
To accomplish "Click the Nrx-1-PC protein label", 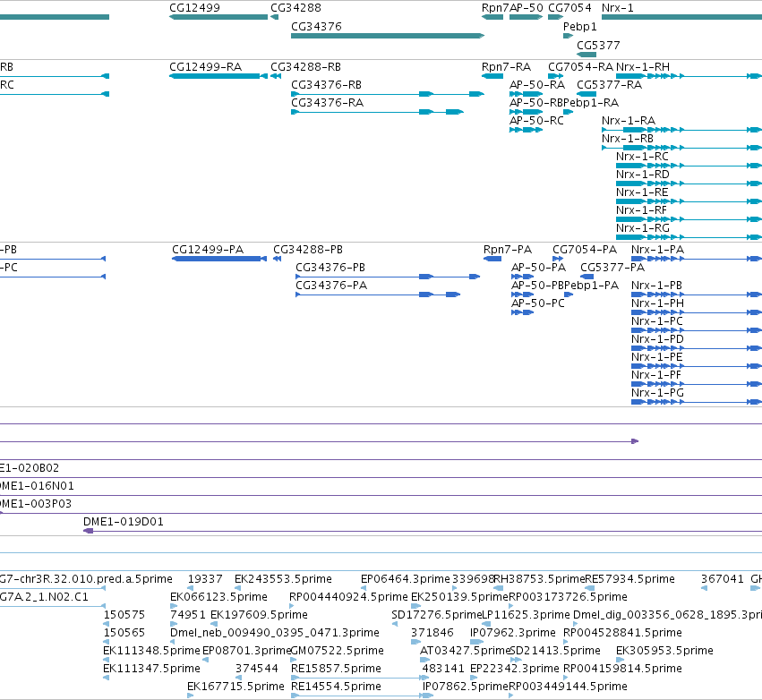I will point(657,321).
